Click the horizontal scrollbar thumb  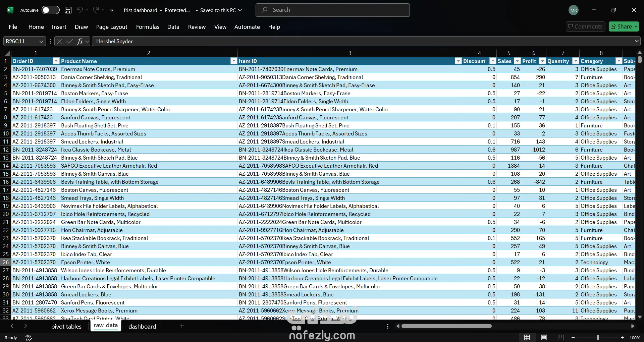point(446,326)
